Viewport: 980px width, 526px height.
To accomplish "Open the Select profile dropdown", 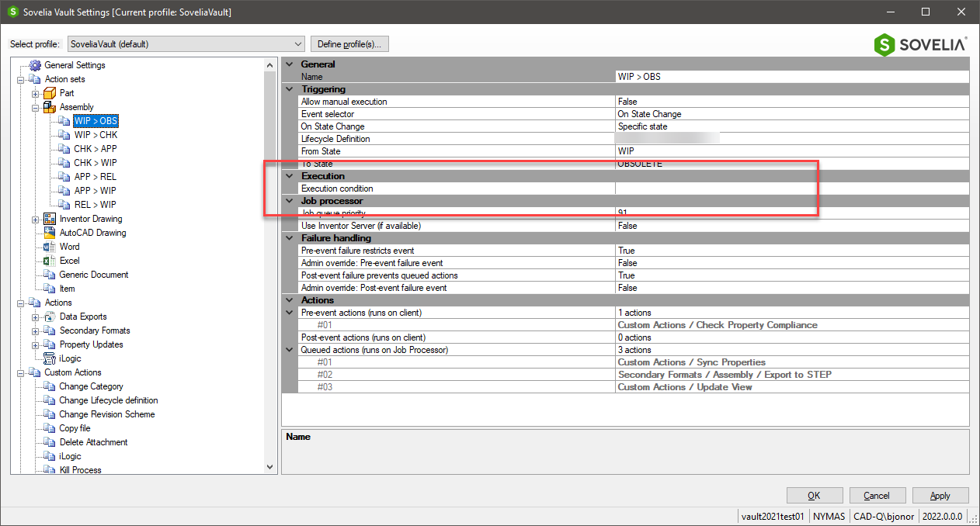I will coord(186,44).
